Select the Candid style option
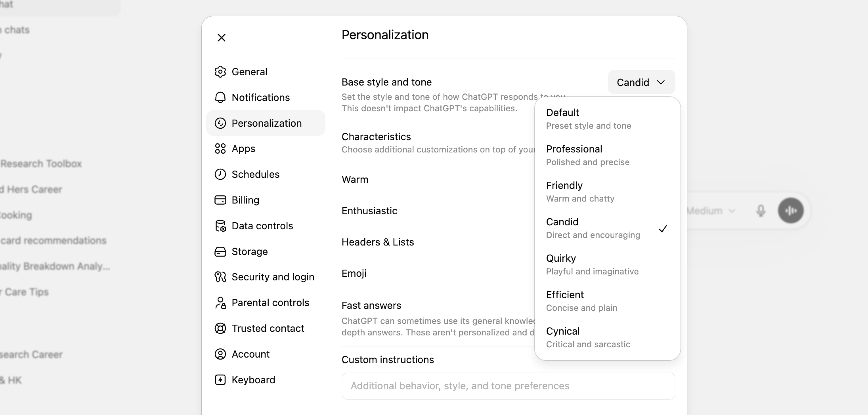 pyautogui.click(x=607, y=228)
